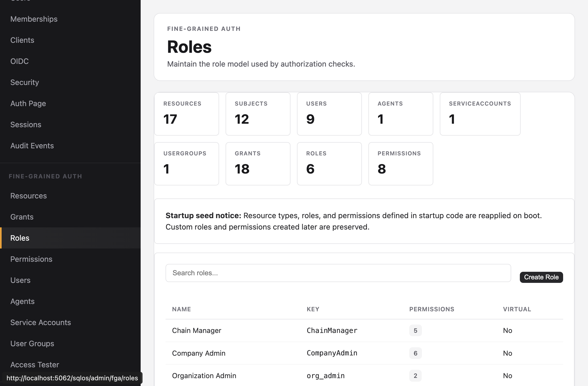This screenshot has width=588, height=386.
Task: Focus the Search roles input field
Action: [338, 273]
